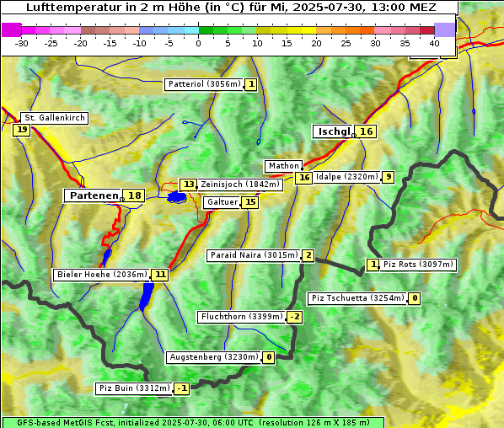Select the Galtuer label
The image size is (504, 428).
click(223, 202)
